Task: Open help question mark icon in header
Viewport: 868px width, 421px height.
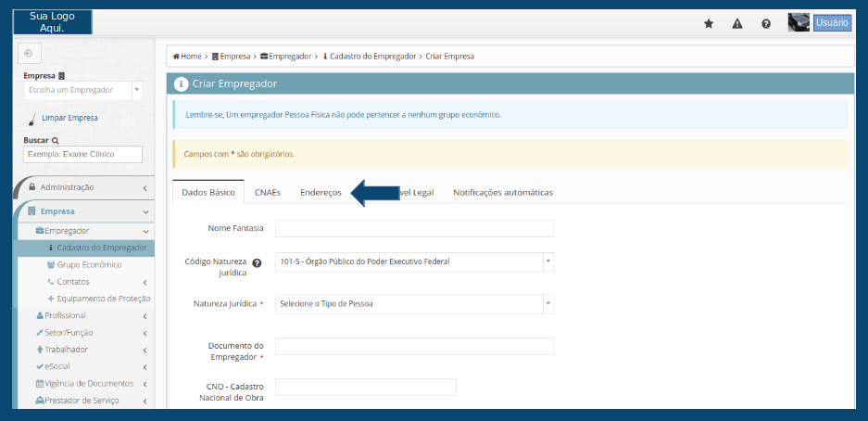Action: click(765, 23)
